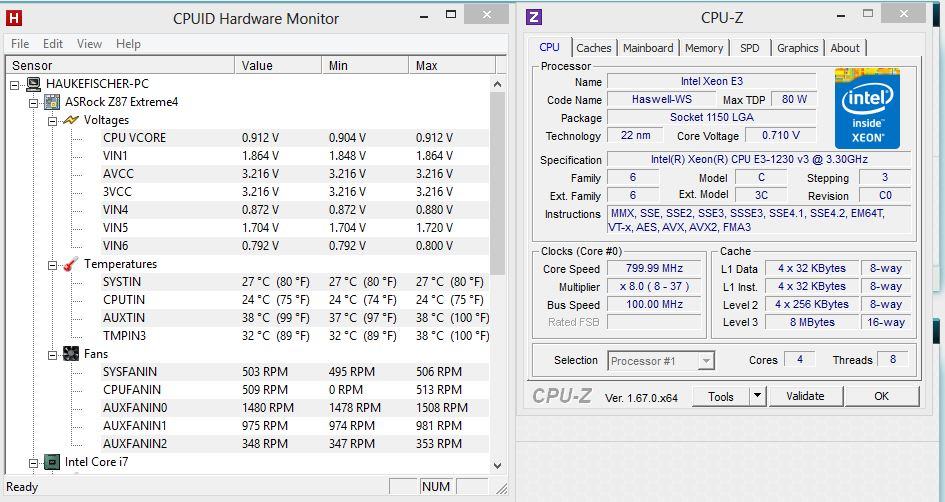This screenshot has width=945, height=502.
Task: Click the scroll down arrow in sensor list
Action: (x=497, y=465)
